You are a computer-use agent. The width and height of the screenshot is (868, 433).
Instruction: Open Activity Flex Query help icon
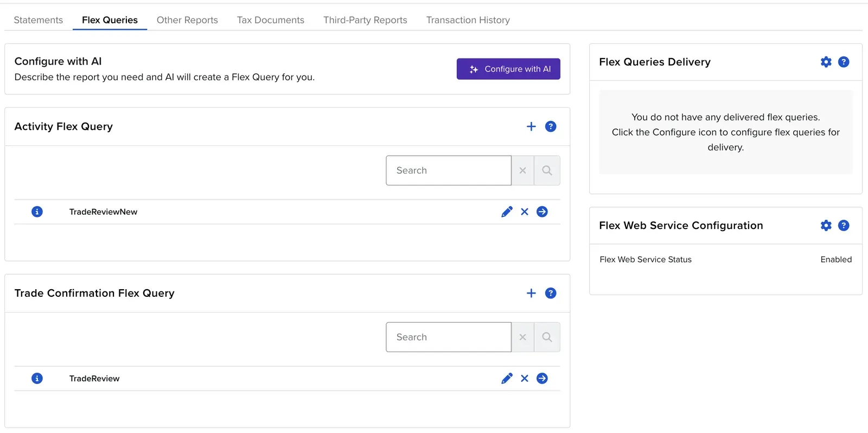click(x=551, y=126)
